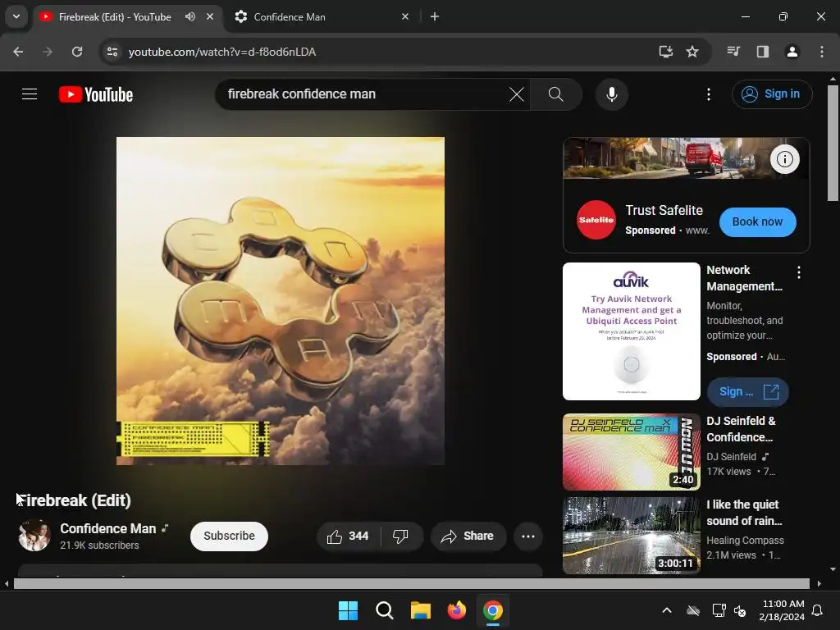The image size is (840, 630).
Task: Expand the tab search dropdown
Action: 16,16
